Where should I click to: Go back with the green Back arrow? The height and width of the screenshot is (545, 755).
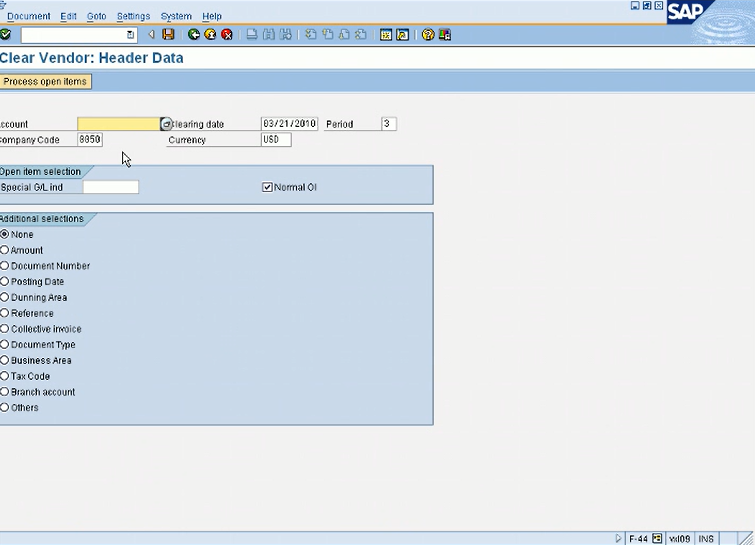194,35
